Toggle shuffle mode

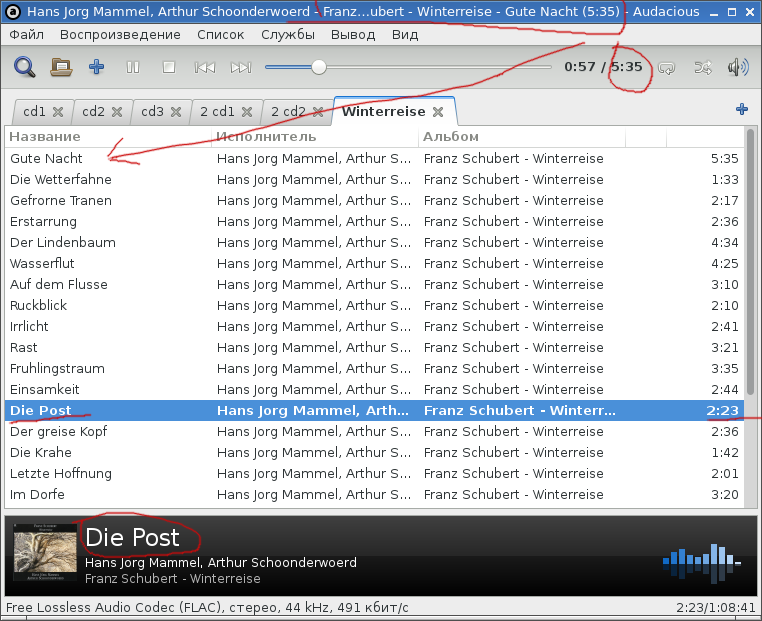[x=703, y=67]
